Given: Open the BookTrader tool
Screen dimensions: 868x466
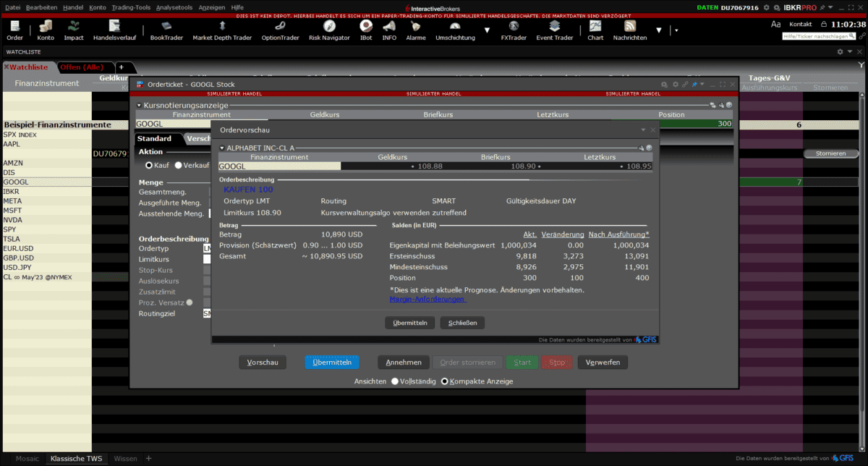Looking at the screenshot, I should pos(166,33).
